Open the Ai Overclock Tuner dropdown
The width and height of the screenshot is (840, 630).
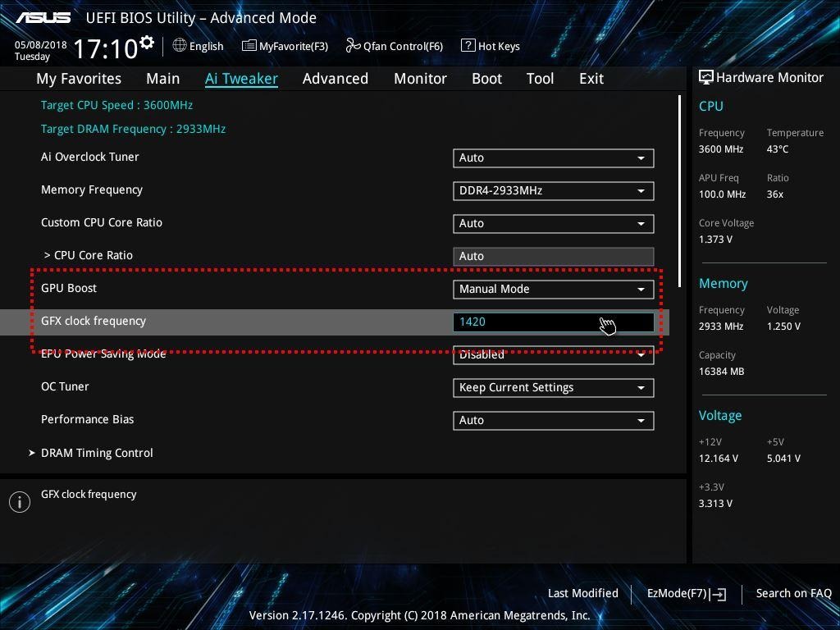(x=553, y=157)
